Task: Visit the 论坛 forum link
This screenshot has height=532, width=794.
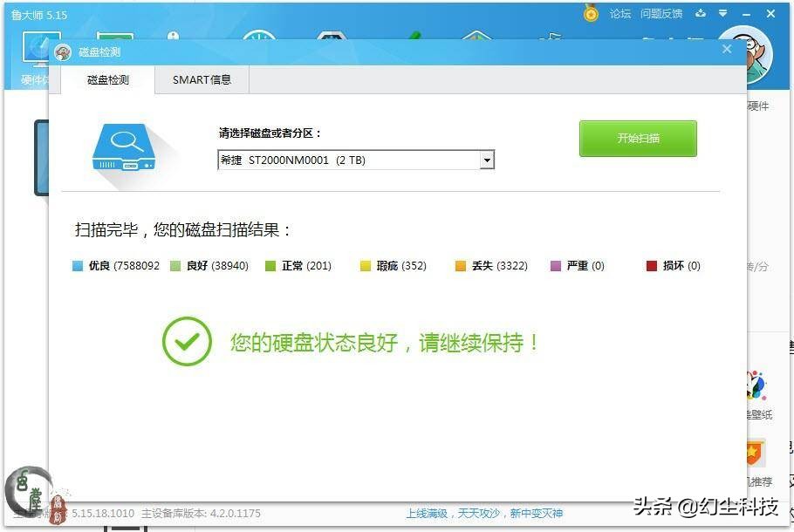Action: click(x=619, y=14)
